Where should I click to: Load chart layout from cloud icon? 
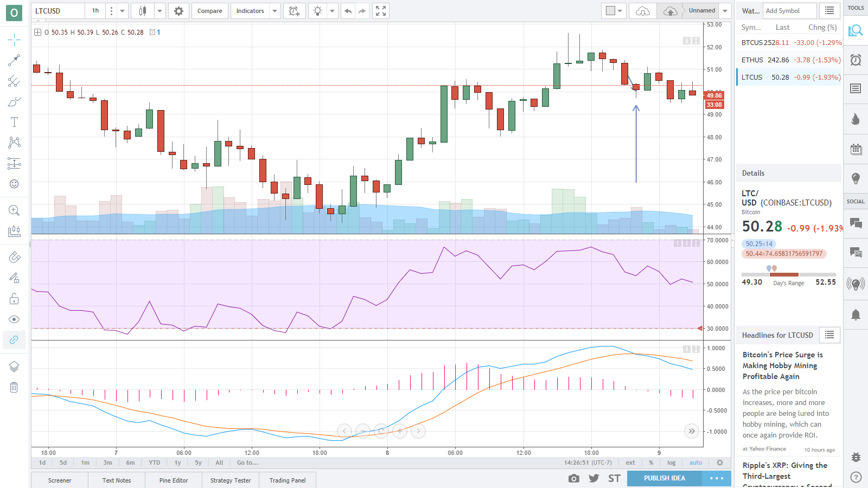643,11
